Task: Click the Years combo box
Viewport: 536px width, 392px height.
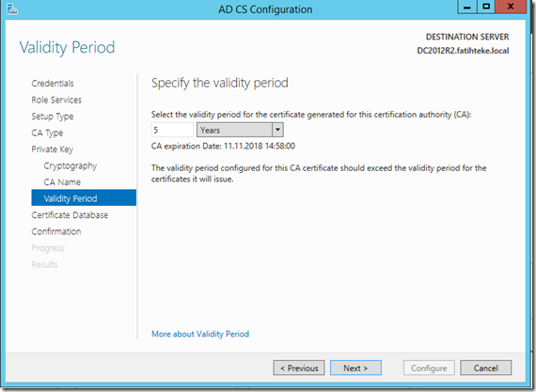Action: pos(240,130)
